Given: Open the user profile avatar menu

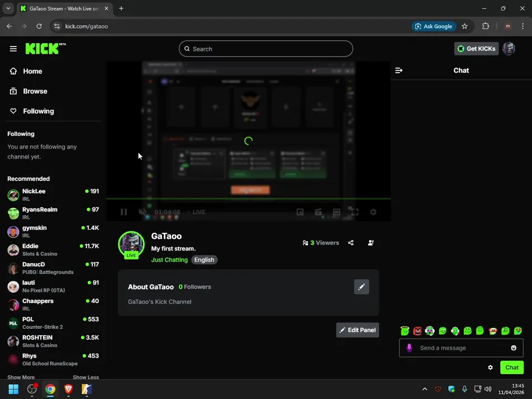Looking at the screenshot, I should [x=509, y=49].
